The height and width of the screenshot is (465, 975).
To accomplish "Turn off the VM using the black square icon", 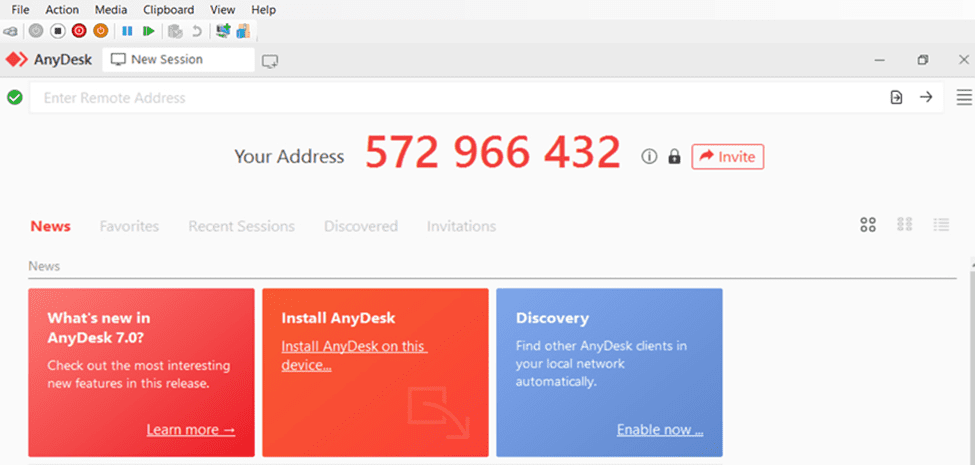I will point(58,30).
